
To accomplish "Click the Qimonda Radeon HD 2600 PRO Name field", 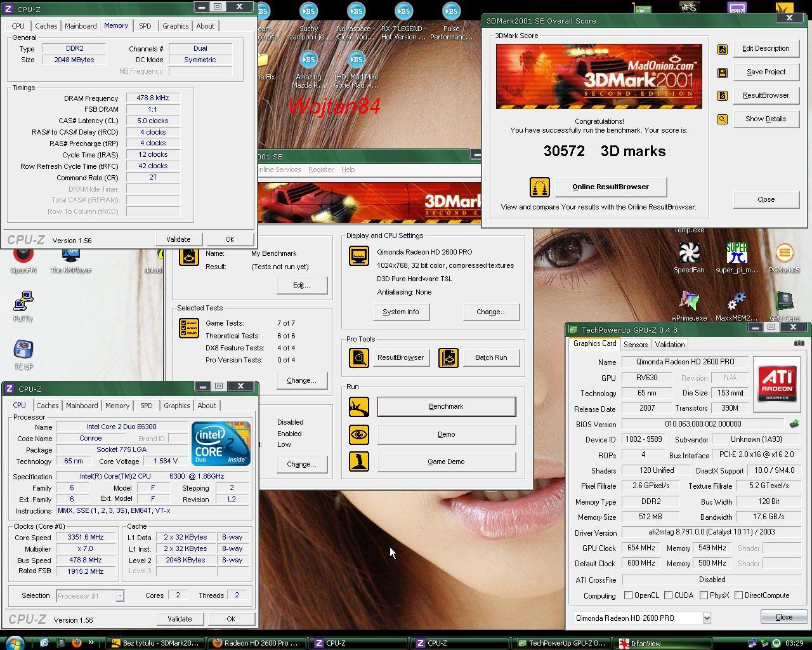I will point(684,362).
